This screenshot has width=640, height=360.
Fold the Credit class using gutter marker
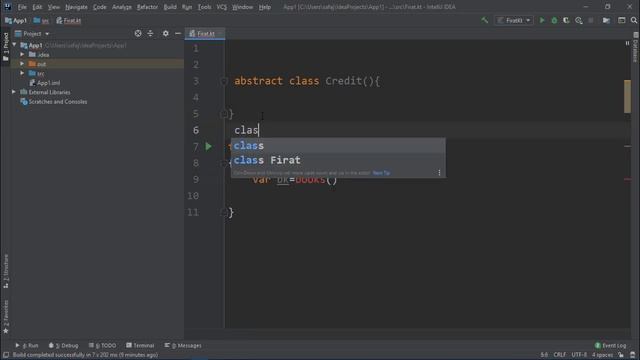click(x=224, y=81)
